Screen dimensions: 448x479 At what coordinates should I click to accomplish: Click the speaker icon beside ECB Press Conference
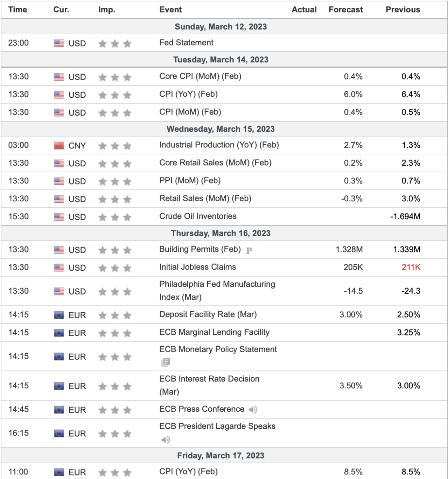[x=253, y=409]
